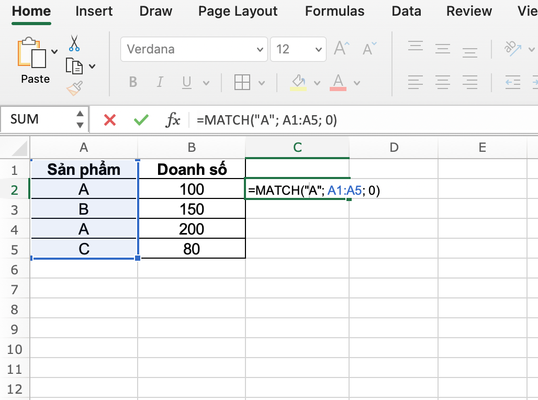
Task: Open fill color dropdown arrow
Action: click(x=317, y=83)
